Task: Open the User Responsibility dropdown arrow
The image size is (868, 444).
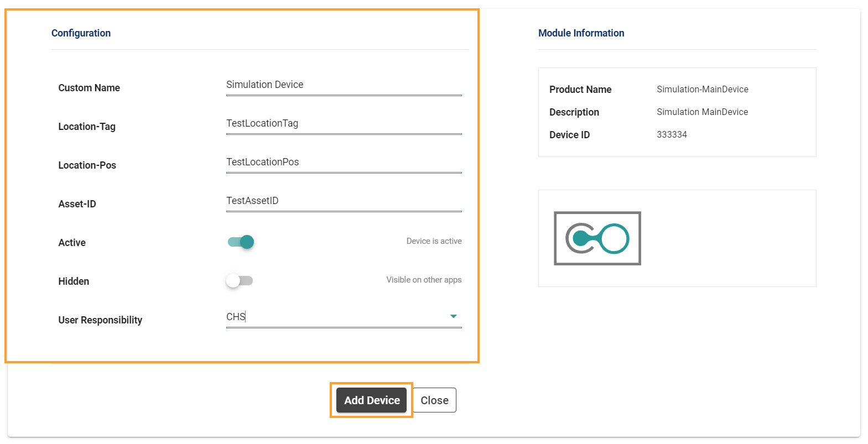Action: 453,316
